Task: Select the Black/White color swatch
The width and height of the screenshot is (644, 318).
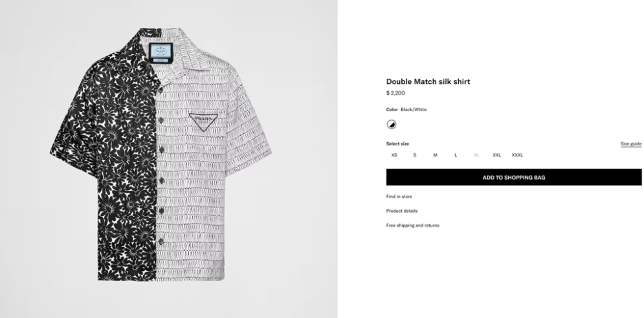Action: click(x=392, y=124)
